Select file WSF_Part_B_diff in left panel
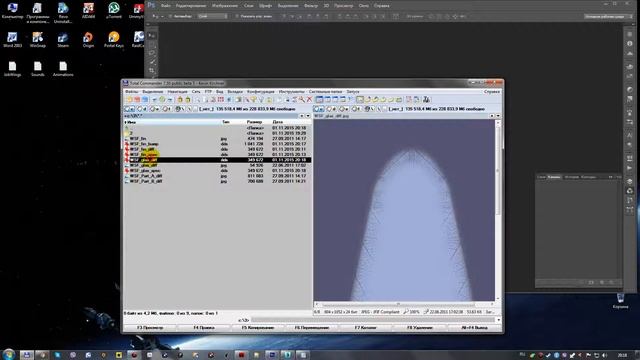 [x=146, y=181]
